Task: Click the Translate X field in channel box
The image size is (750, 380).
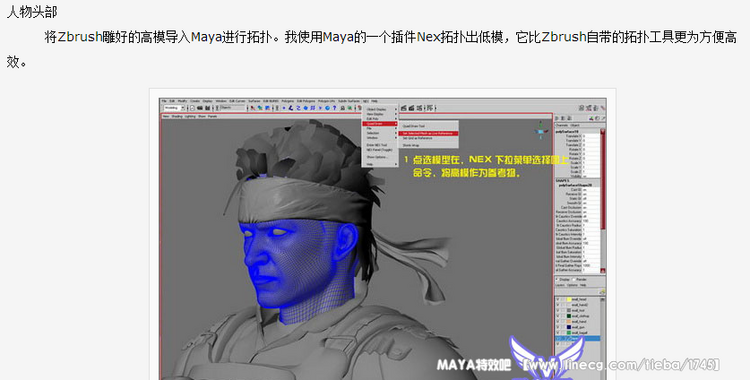Action: (591, 136)
